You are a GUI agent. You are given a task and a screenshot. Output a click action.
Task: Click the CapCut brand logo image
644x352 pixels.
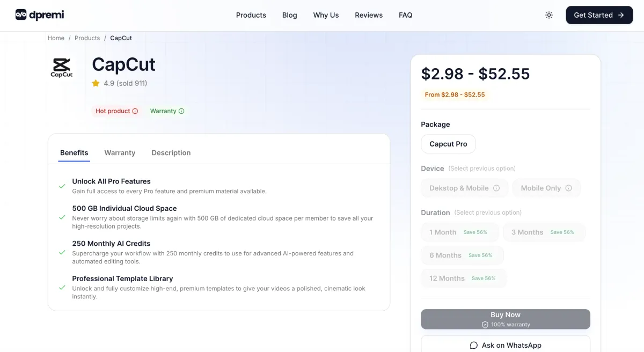[61, 67]
